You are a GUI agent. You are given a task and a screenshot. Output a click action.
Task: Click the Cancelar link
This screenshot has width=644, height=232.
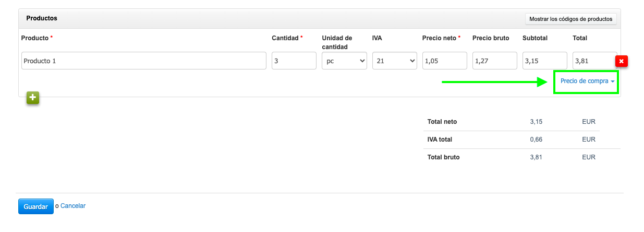click(x=73, y=206)
